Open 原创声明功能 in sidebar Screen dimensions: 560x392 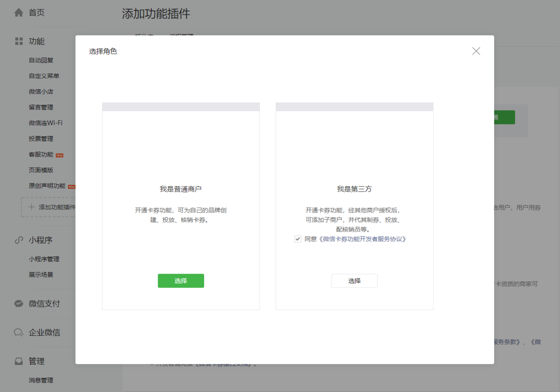[x=47, y=186]
